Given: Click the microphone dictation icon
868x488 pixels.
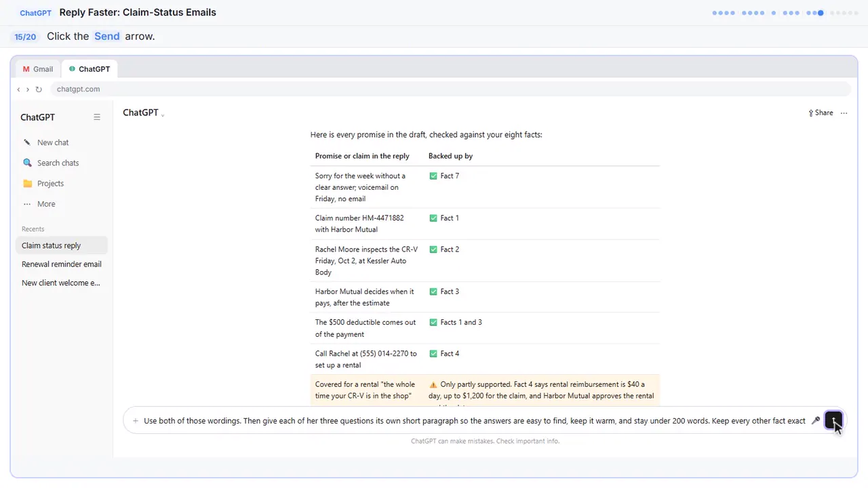Looking at the screenshot, I should click(816, 421).
